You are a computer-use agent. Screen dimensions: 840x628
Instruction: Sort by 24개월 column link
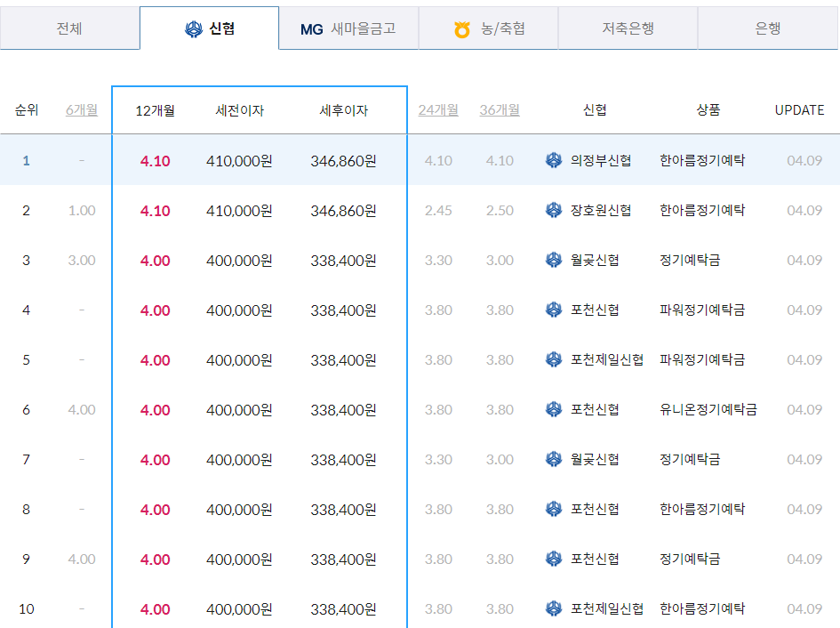tap(438, 110)
